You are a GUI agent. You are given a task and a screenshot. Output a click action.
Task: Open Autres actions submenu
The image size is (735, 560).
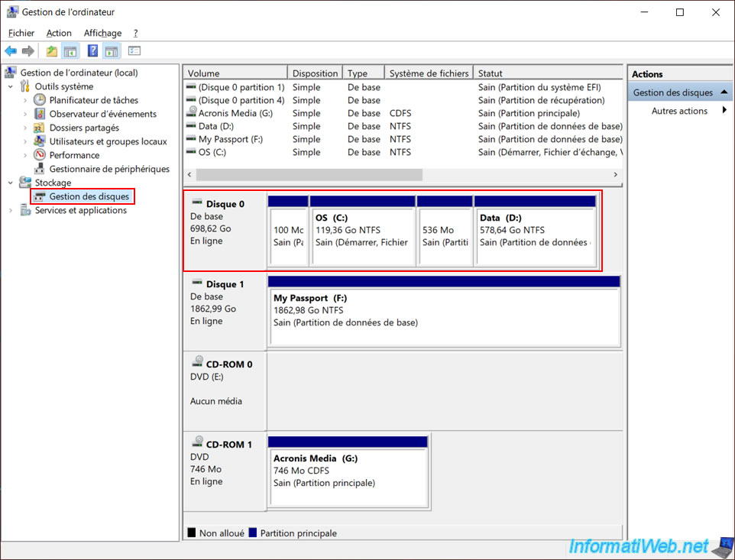680,111
